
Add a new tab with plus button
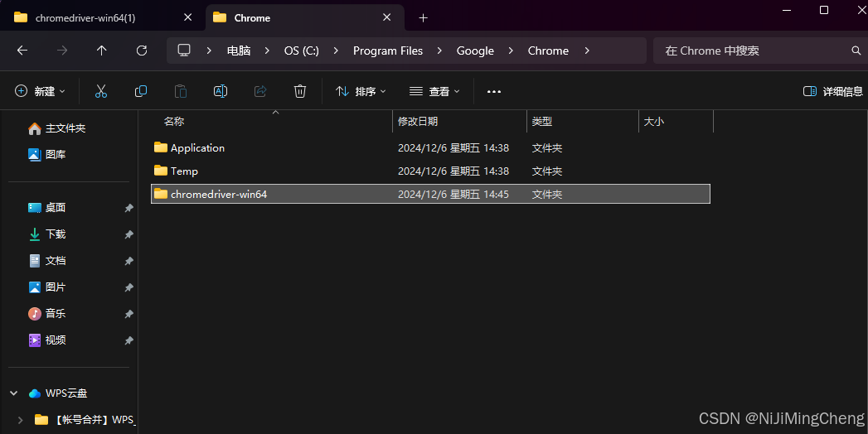click(423, 17)
